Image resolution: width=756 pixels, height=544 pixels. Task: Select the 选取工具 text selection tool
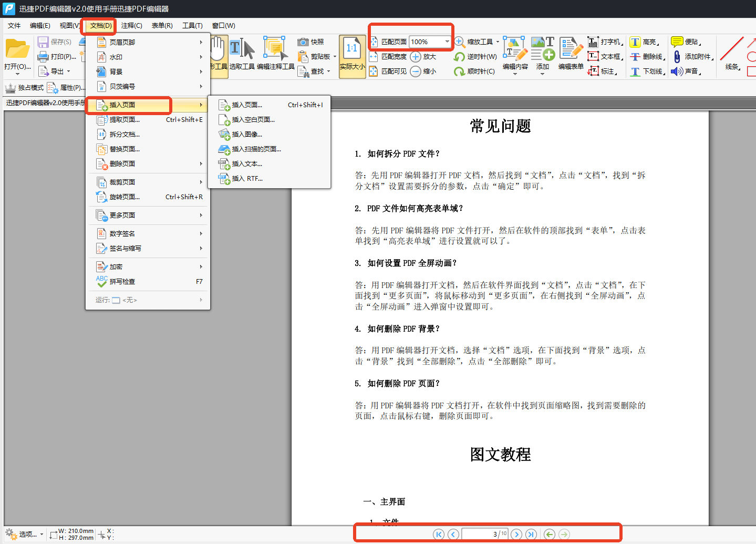click(242, 54)
